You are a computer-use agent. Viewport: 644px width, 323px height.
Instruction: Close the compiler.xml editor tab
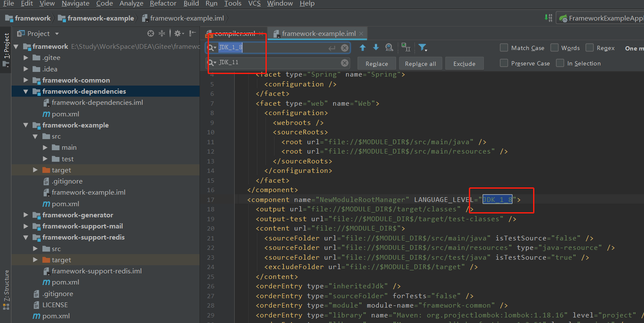(x=261, y=33)
